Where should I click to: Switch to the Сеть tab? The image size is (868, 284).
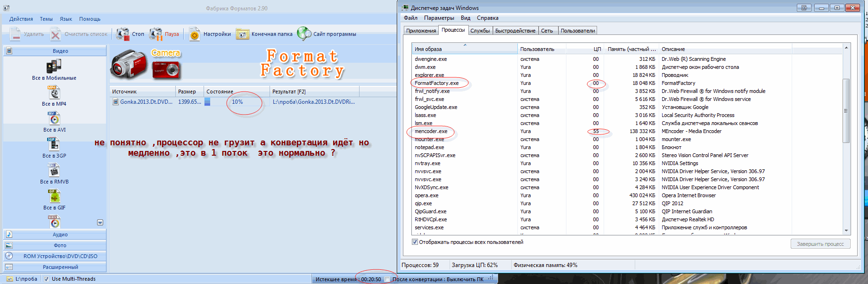[x=547, y=31]
